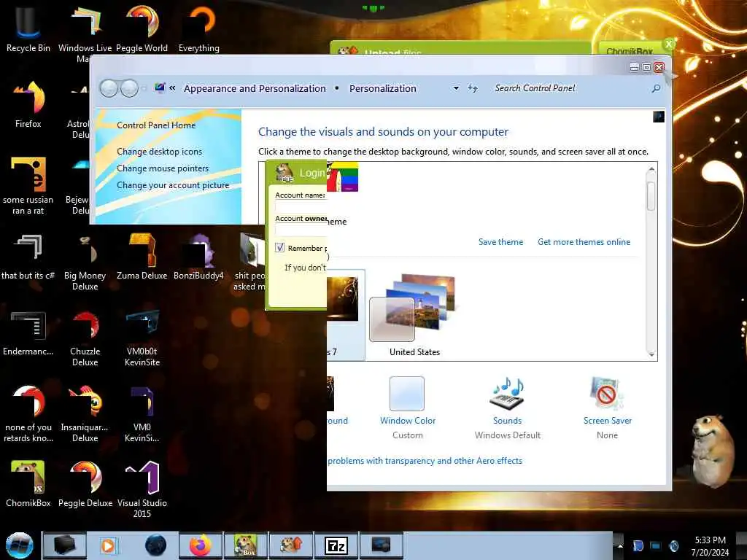Screen dimensions: 747x560
Task: Select the Window Color swatch
Action: click(x=407, y=393)
